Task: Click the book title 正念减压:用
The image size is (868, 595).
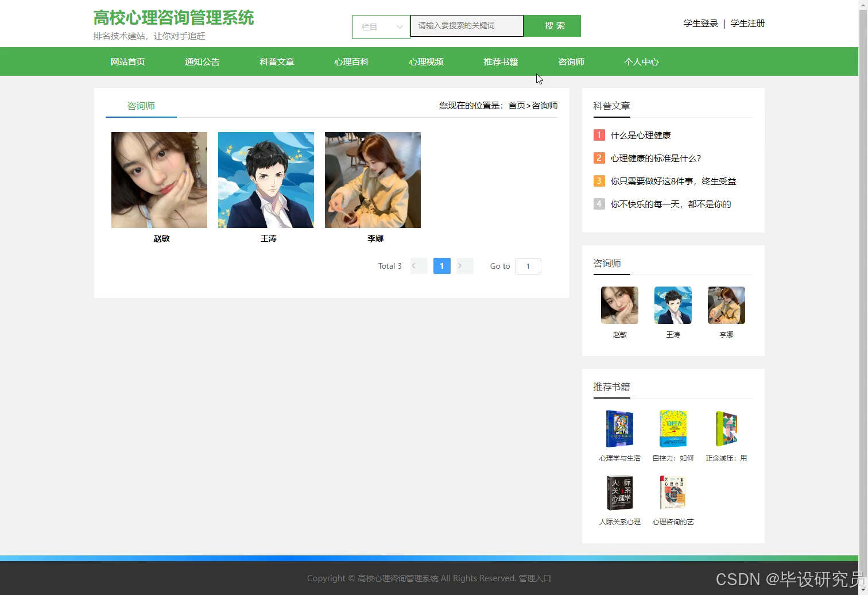Action: click(726, 458)
